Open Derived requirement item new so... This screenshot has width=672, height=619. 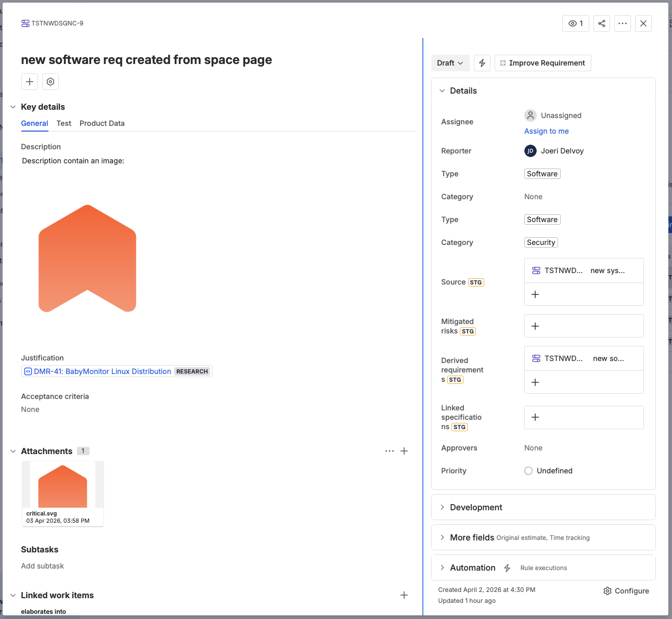coord(584,358)
